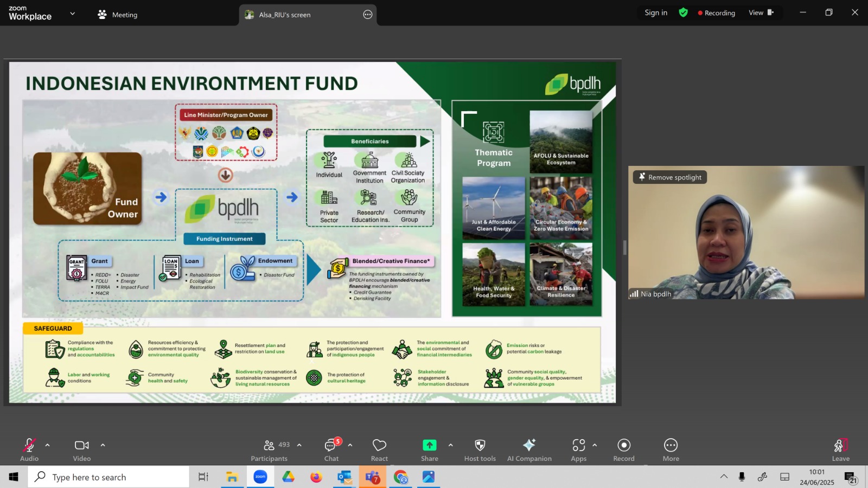Switch to the Meeting tab
The width and height of the screenshot is (868, 488).
point(117,15)
